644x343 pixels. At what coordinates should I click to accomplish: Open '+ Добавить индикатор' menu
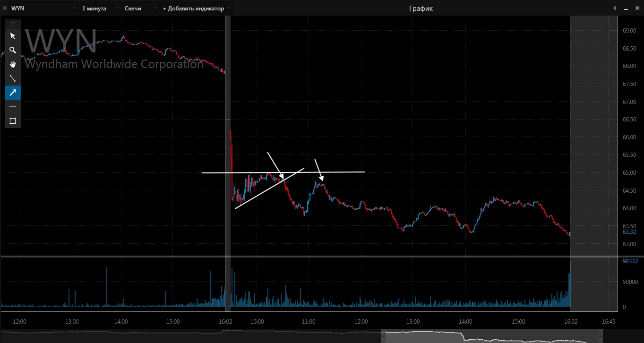tap(196, 8)
